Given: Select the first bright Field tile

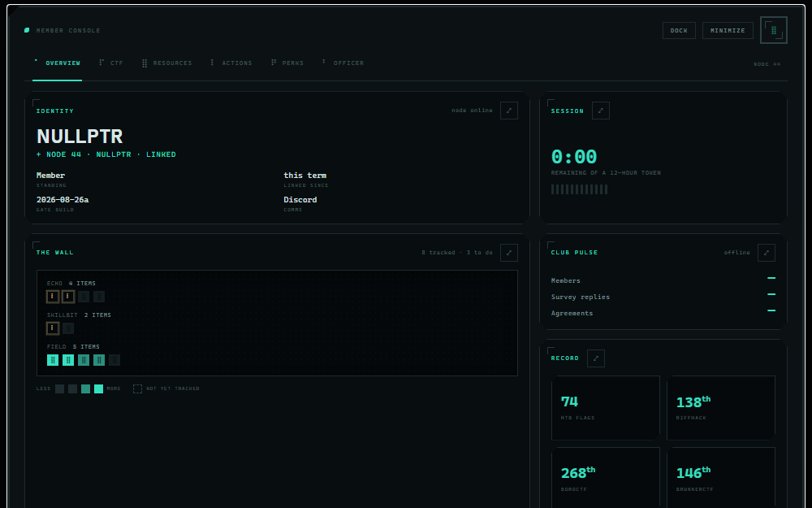Looking at the screenshot, I should (x=52, y=360).
